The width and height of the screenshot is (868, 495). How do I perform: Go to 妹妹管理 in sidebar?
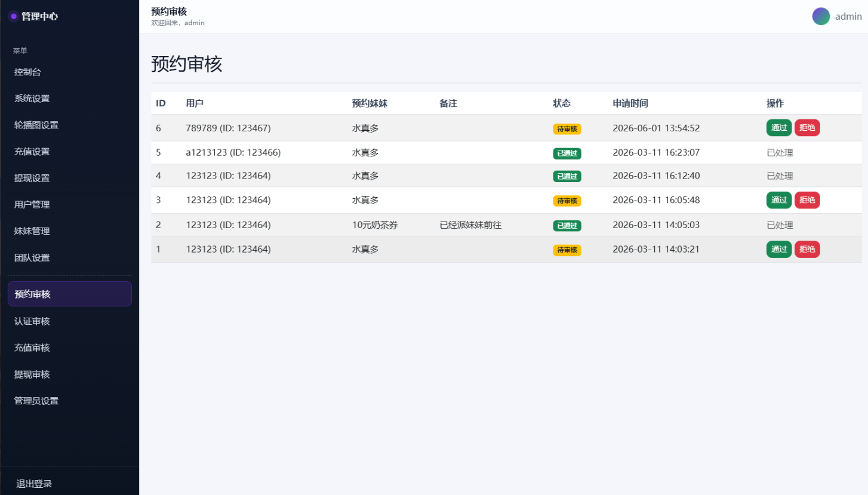(70, 231)
